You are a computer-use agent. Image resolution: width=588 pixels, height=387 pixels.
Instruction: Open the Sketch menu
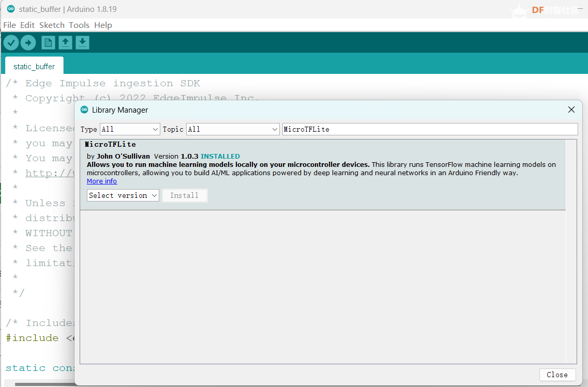tap(52, 25)
